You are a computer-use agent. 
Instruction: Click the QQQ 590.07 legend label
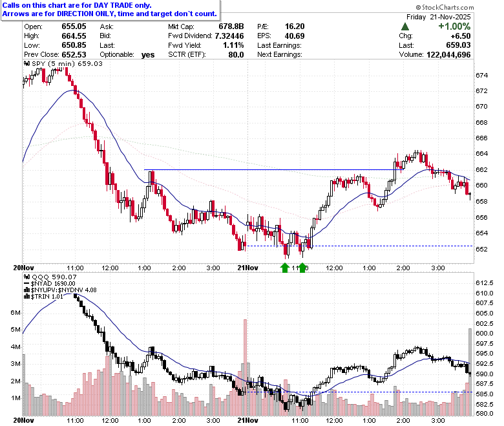(x=54, y=277)
